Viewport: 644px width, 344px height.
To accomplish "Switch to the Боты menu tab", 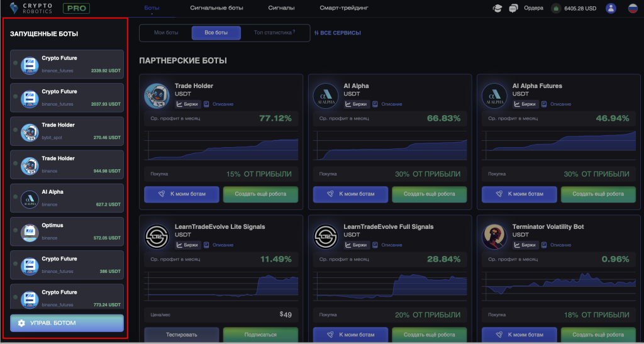I will click(152, 8).
